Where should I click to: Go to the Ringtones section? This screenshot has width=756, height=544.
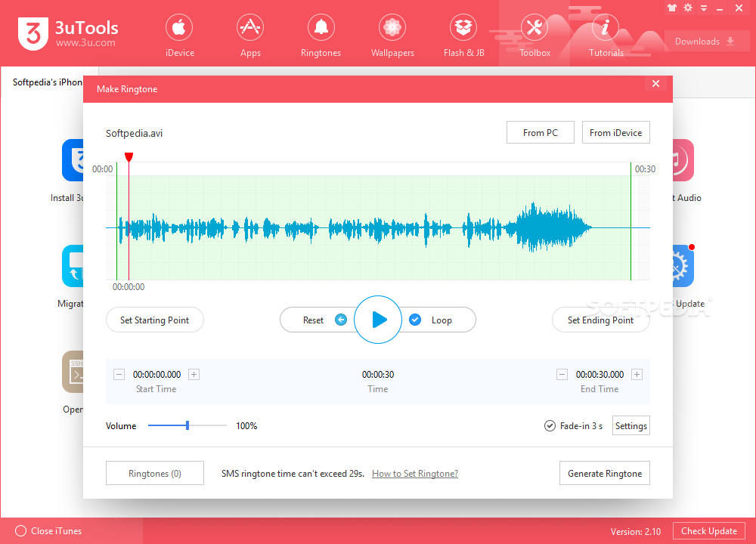pos(321,36)
